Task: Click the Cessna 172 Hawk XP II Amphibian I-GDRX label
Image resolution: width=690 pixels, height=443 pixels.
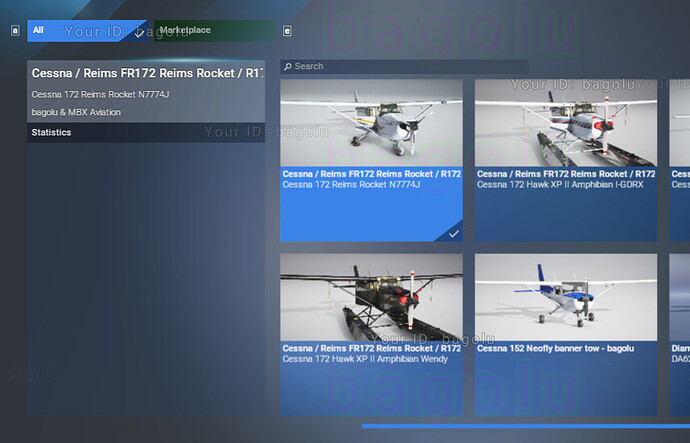Action: coord(560,185)
